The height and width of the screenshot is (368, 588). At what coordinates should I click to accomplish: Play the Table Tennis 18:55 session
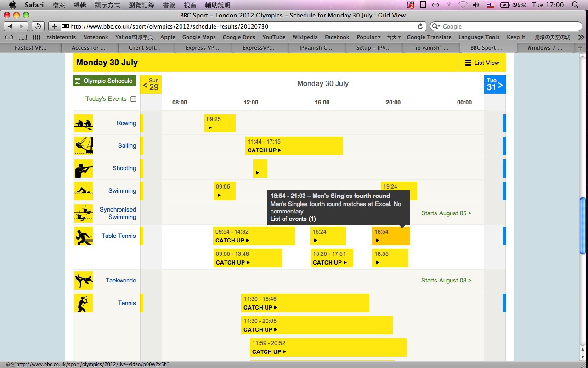390,258
